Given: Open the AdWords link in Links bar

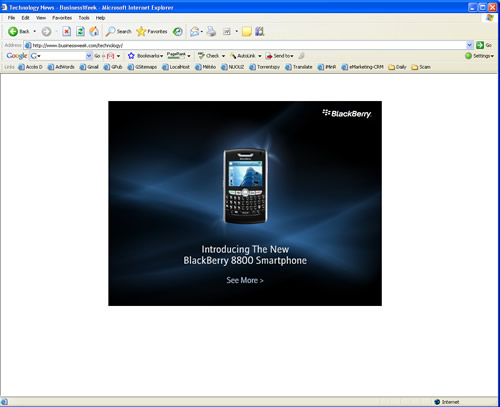Looking at the screenshot, I should pyautogui.click(x=61, y=67).
